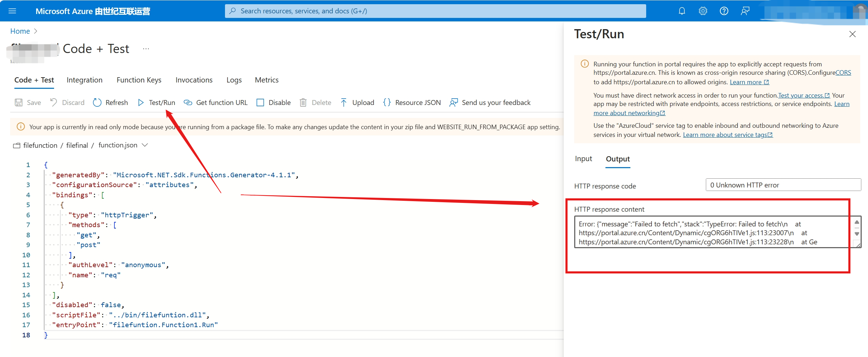Viewport: 868px width, 357px height.
Task: Click the help question mark icon
Action: [x=724, y=11]
